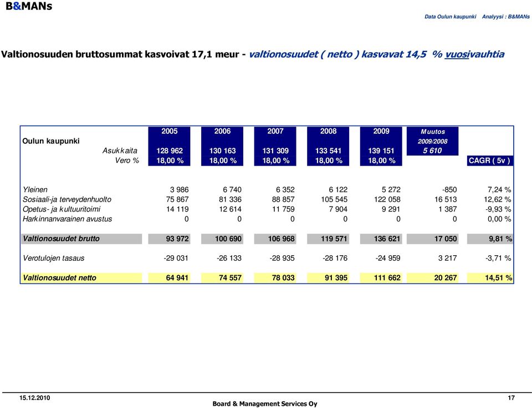Click population value 133 541
This screenshot has width=532, height=408.
pyautogui.click(x=329, y=151)
